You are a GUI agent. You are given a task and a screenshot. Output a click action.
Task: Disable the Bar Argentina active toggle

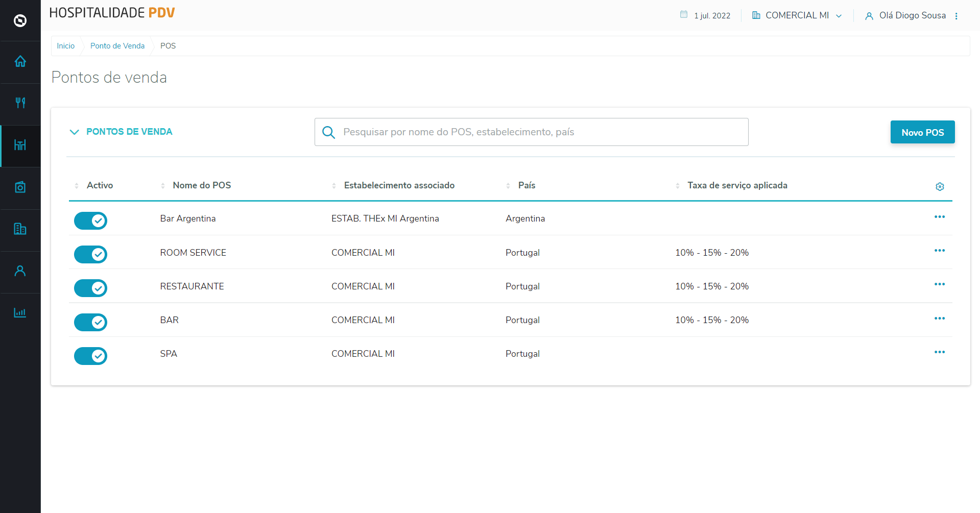click(x=91, y=221)
